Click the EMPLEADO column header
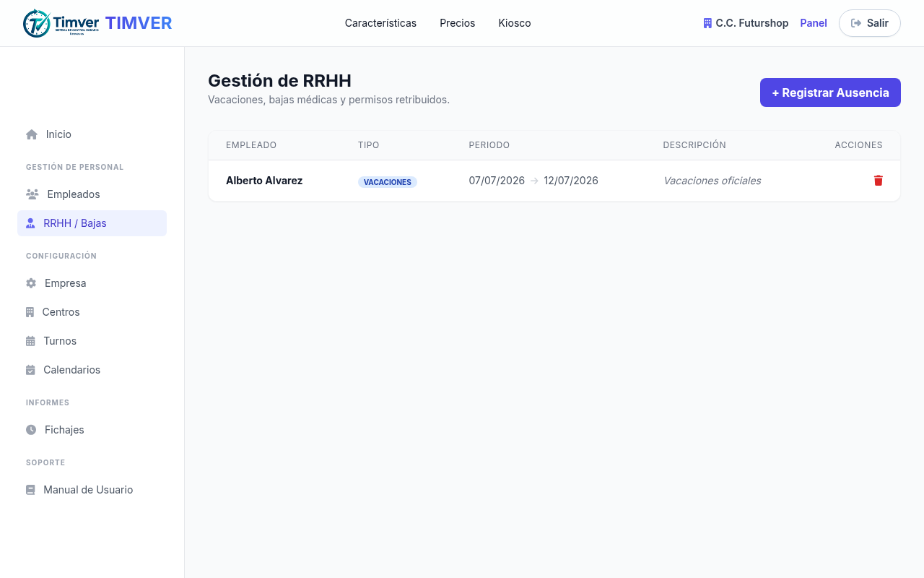Screen dimensions: 924x578 pos(251,145)
